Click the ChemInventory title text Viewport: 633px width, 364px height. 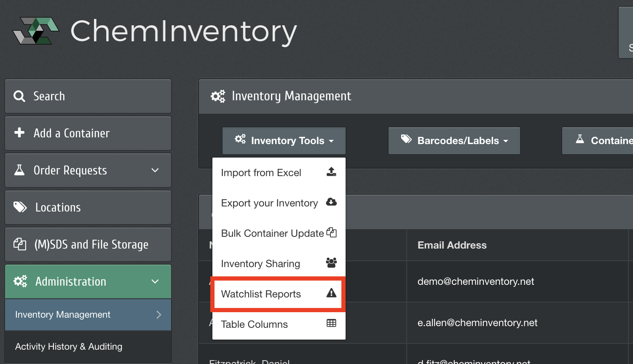point(184,32)
